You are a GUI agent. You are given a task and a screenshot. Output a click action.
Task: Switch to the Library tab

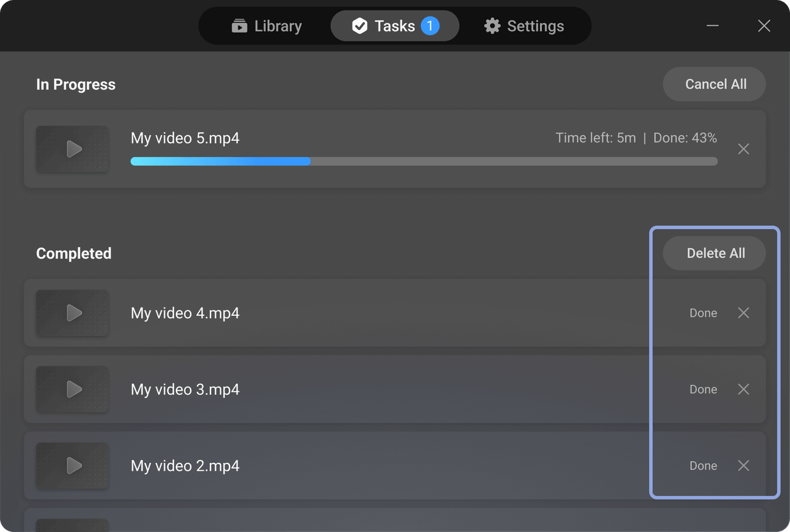coord(267,26)
